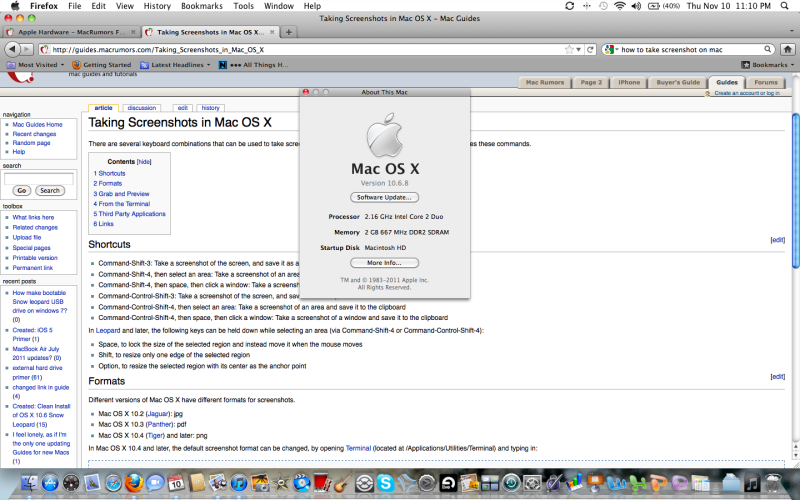Launch GarageBand guitar icon in dock
The height and width of the screenshot is (500, 800).
click(343, 483)
